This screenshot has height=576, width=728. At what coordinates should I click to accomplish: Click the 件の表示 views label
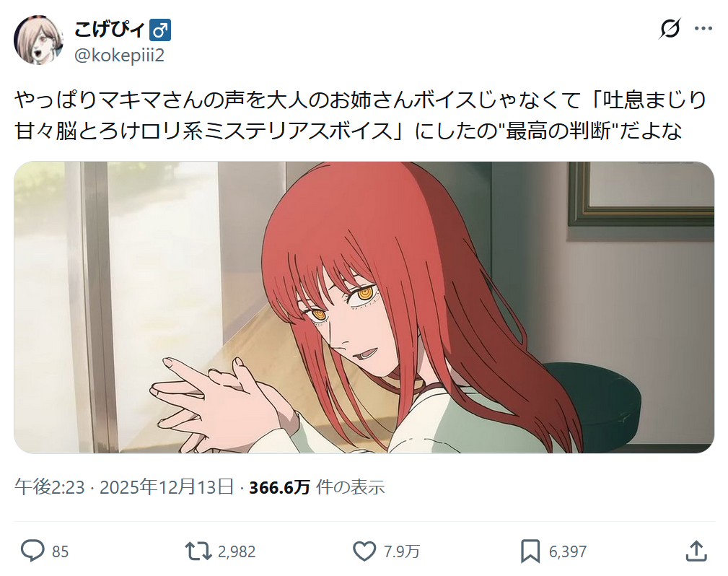(x=351, y=487)
